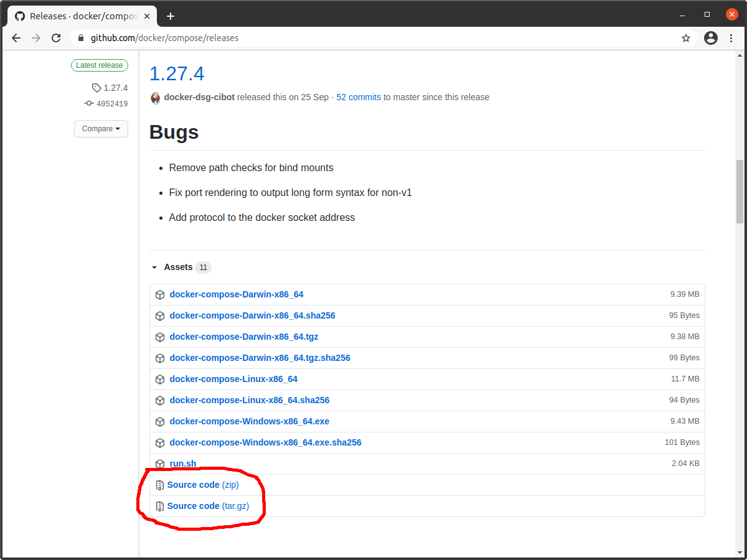The height and width of the screenshot is (560, 747).
Task: Open the Compare dropdown
Action: (x=101, y=129)
